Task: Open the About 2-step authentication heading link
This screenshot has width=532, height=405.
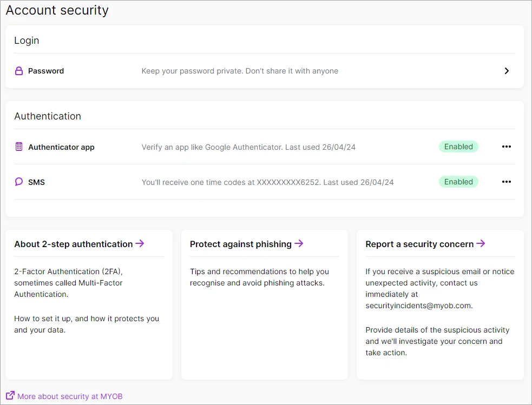Action: (x=73, y=244)
